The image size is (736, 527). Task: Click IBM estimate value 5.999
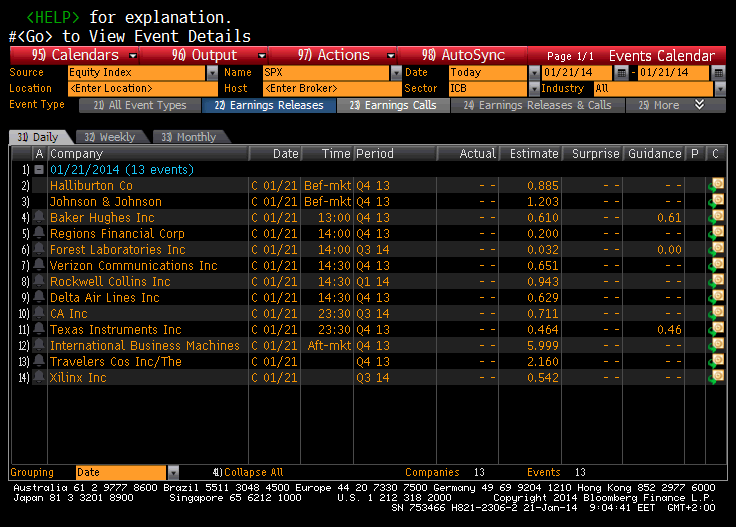pos(543,345)
